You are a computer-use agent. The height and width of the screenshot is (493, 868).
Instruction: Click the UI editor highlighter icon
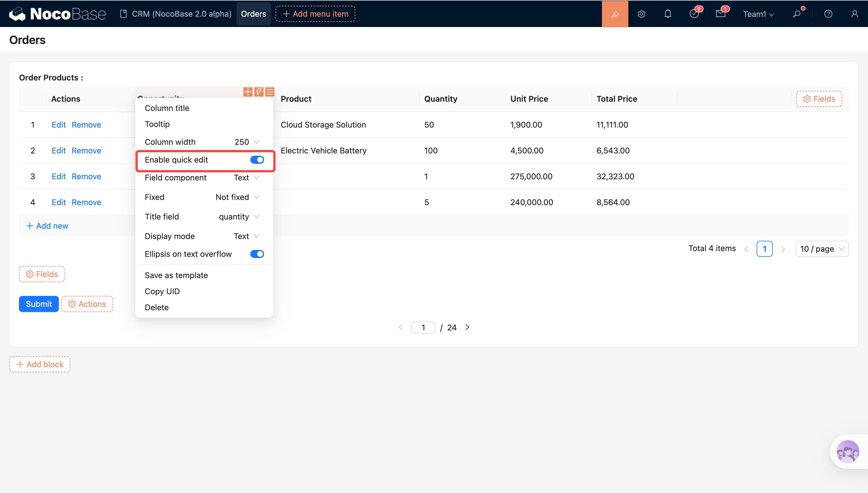(x=615, y=14)
